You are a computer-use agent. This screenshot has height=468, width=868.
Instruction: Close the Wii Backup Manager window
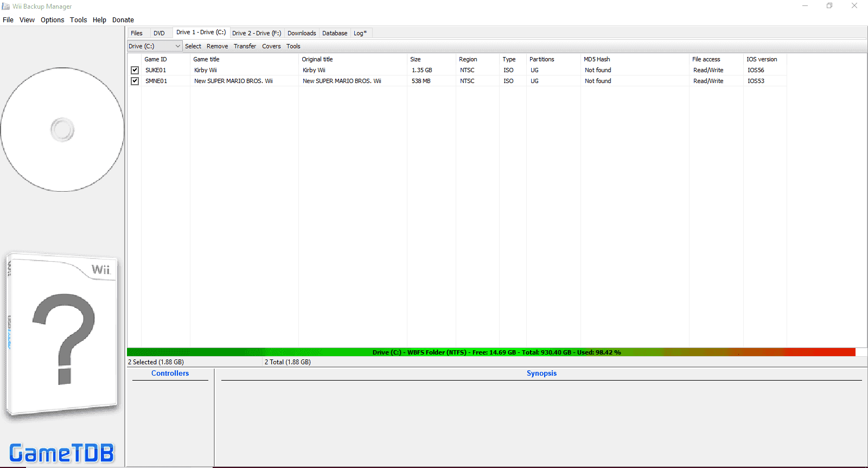click(x=854, y=6)
